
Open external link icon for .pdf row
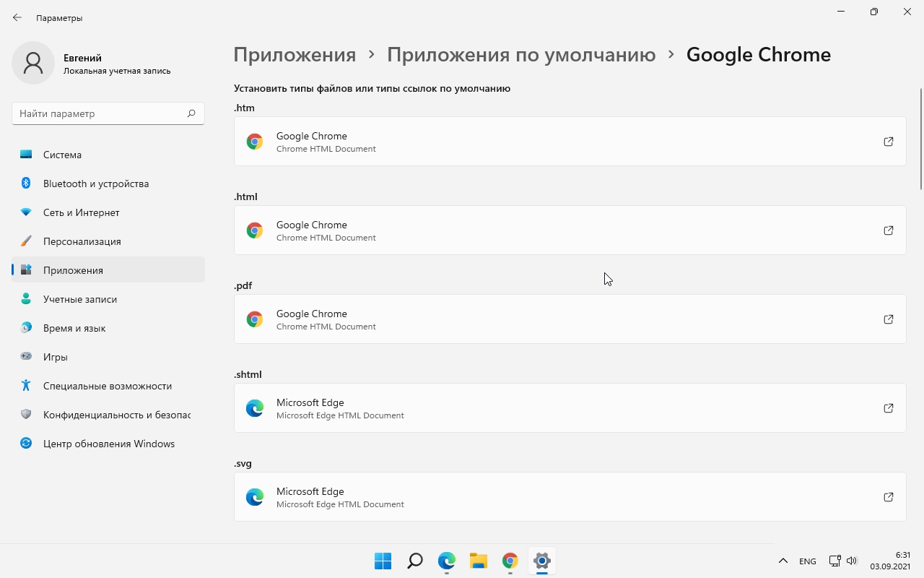889,319
